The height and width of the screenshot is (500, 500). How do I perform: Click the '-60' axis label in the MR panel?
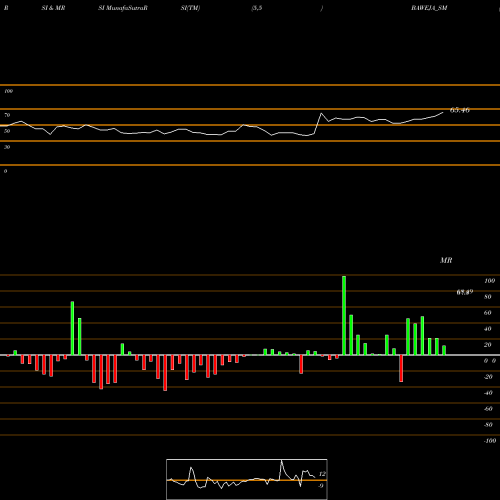488,409
